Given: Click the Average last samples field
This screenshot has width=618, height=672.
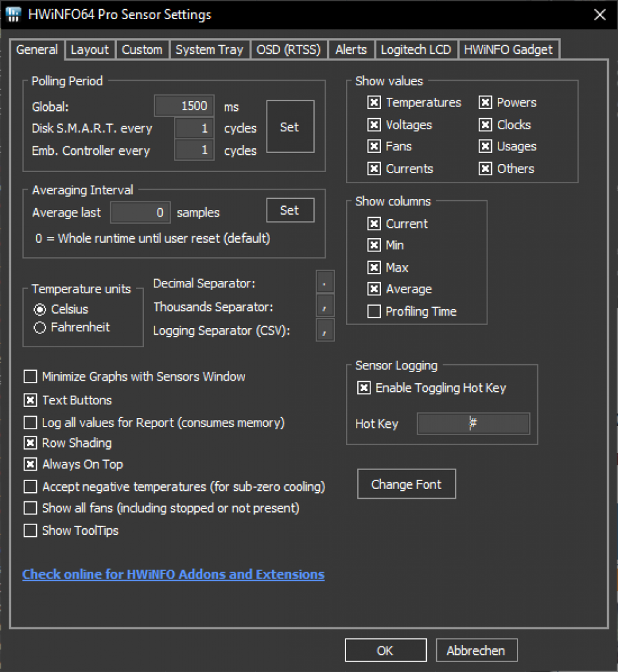Looking at the screenshot, I should coord(141,213).
